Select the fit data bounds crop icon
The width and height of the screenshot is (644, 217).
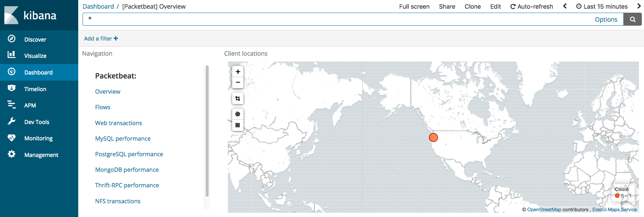click(x=238, y=98)
